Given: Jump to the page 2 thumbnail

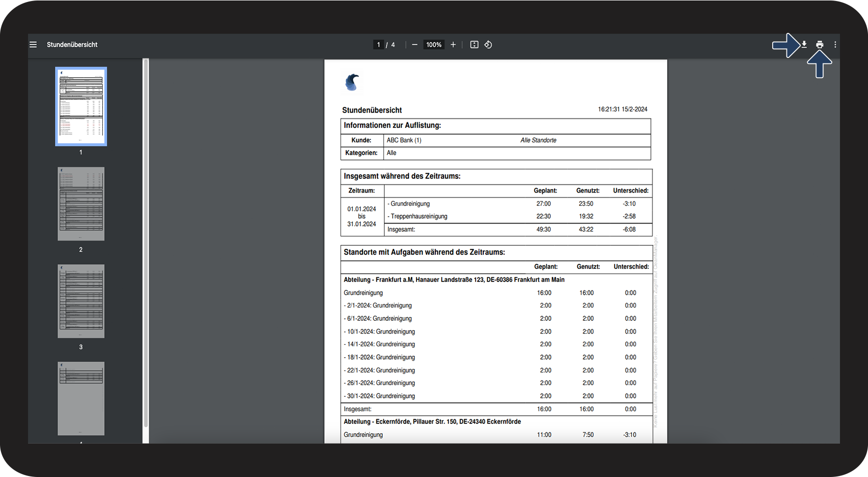Looking at the screenshot, I should pyautogui.click(x=81, y=204).
